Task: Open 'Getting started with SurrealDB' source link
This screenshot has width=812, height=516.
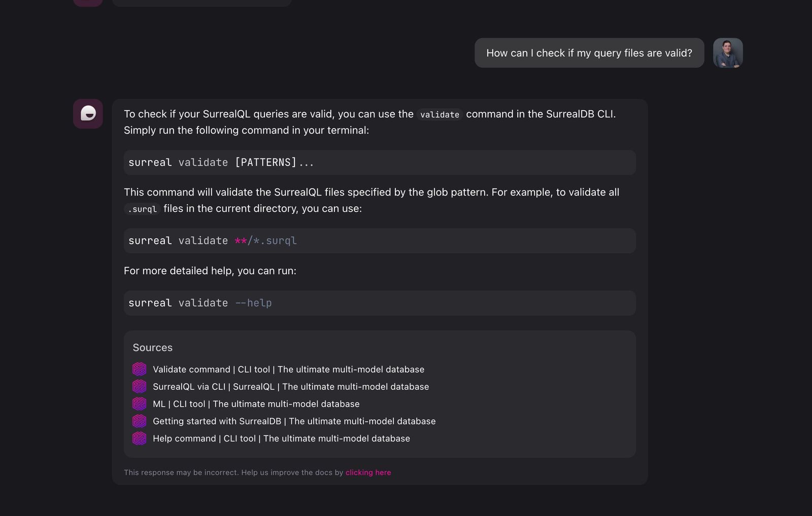Action: click(294, 421)
